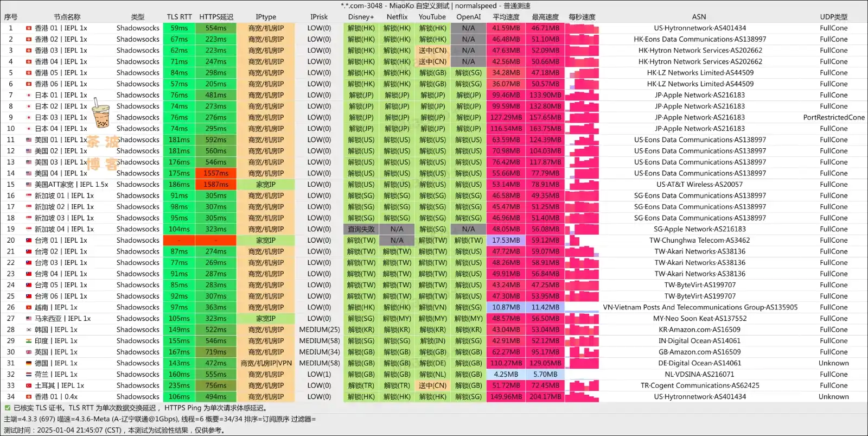Click the 序号 column header
This screenshot has width=868, height=436.
pyautogui.click(x=11, y=17)
